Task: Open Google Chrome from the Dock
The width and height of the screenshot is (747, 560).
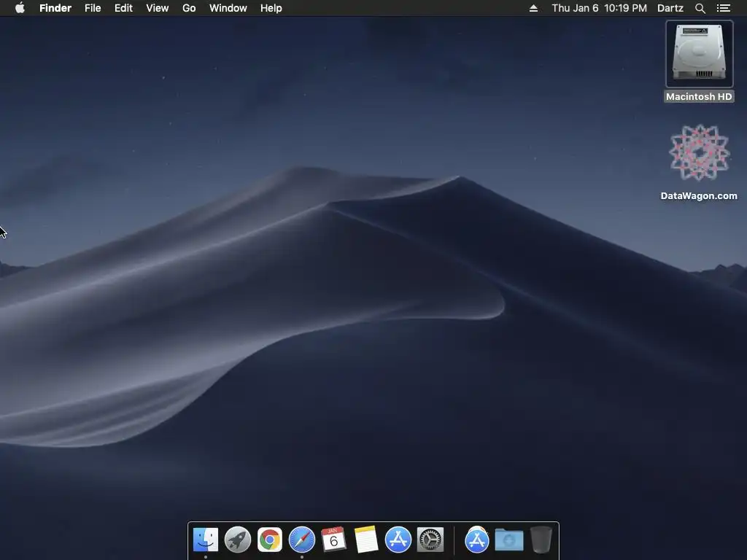Action: click(270, 540)
